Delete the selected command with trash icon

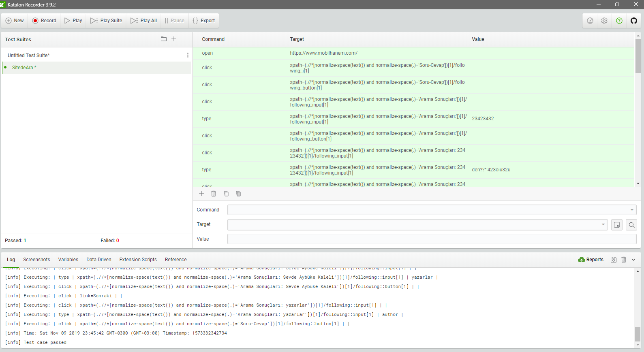pyautogui.click(x=214, y=194)
